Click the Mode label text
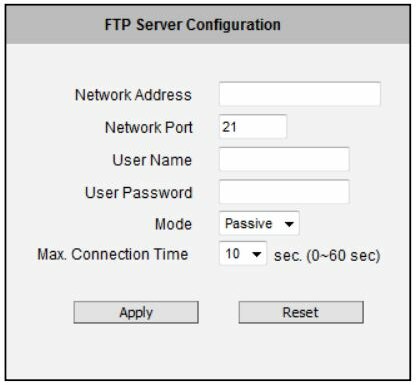 (x=173, y=224)
